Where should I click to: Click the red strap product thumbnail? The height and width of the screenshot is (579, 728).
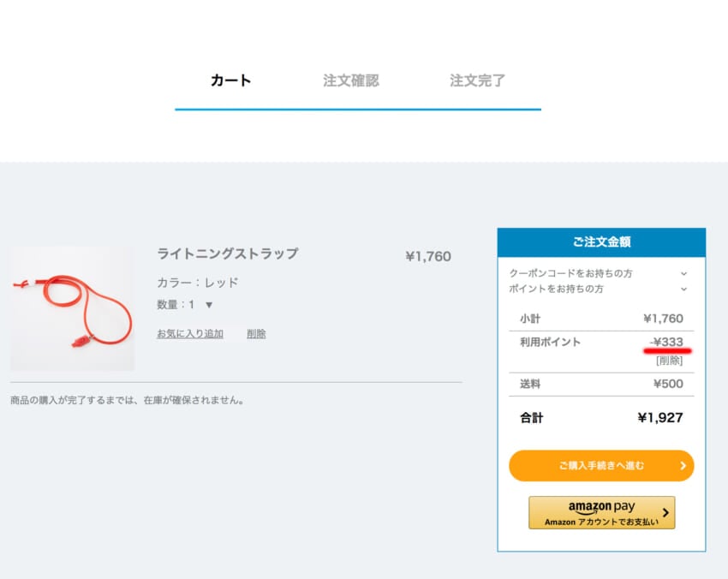click(x=72, y=309)
